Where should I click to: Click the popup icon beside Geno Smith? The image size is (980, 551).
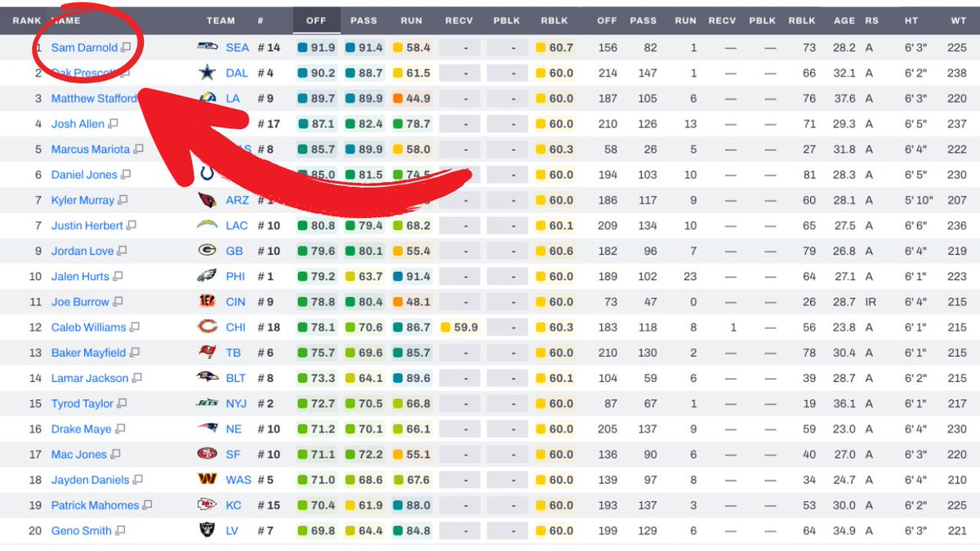pos(120,531)
